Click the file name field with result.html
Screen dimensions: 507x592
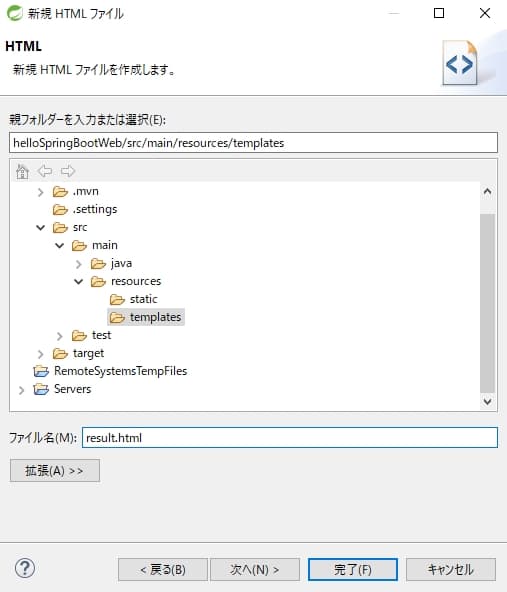[x=290, y=438]
